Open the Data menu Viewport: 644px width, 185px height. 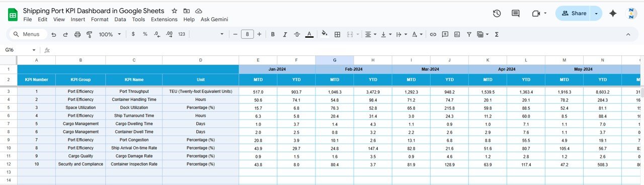click(x=120, y=19)
